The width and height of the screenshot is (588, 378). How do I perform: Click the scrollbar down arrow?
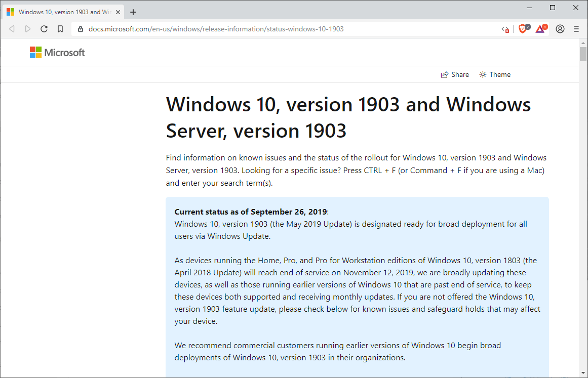tap(583, 373)
